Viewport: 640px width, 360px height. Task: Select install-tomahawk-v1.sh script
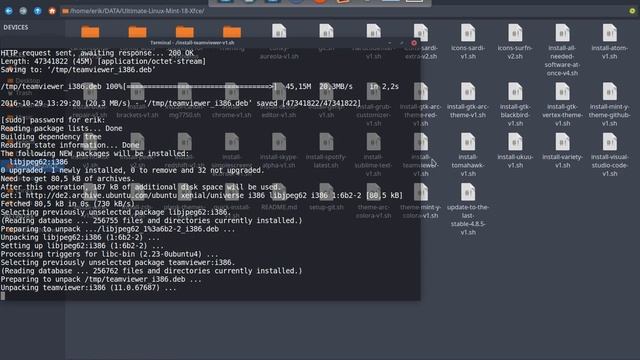[x=468, y=155]
